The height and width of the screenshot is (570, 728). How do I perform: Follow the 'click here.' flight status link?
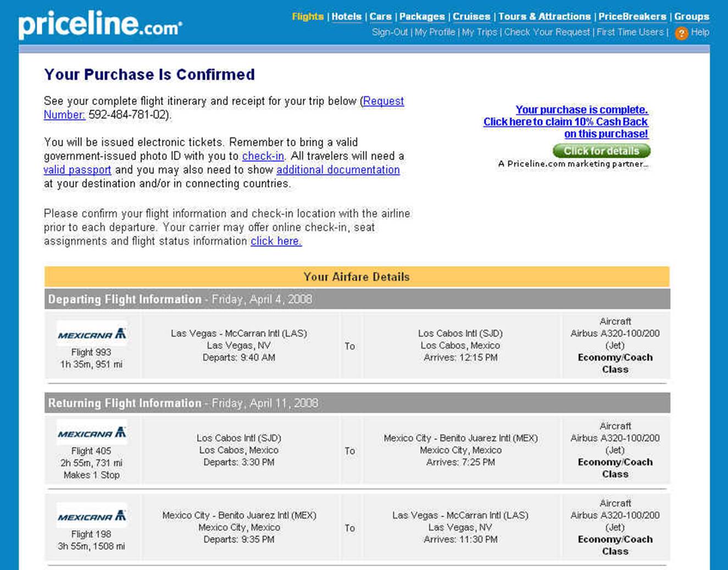(276, 241)
